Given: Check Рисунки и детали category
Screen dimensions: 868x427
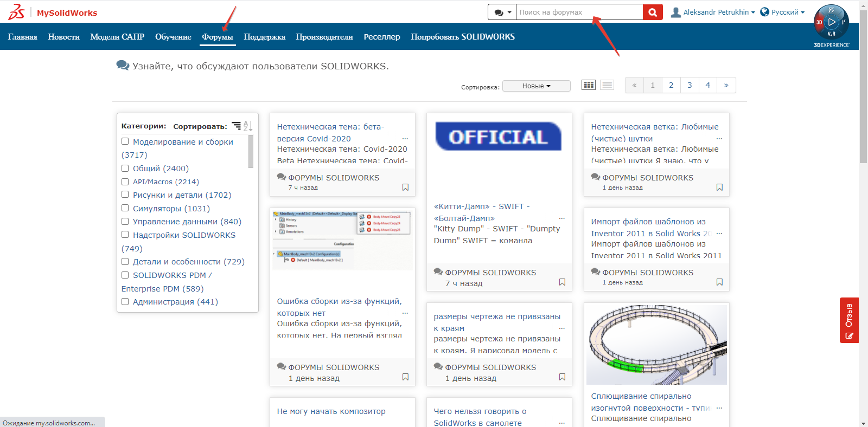Looking at the screenshot, I should [x=125, y=195].
